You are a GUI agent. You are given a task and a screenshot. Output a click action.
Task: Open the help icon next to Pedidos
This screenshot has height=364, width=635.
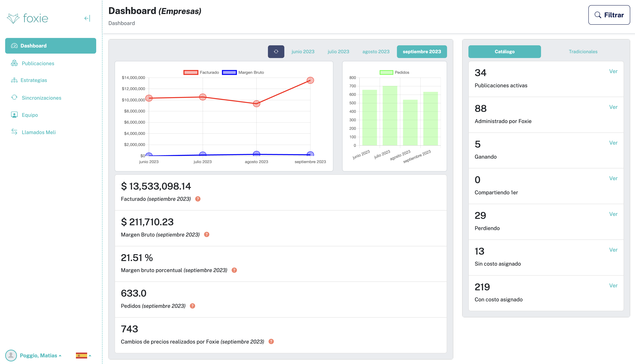point(192,306)
